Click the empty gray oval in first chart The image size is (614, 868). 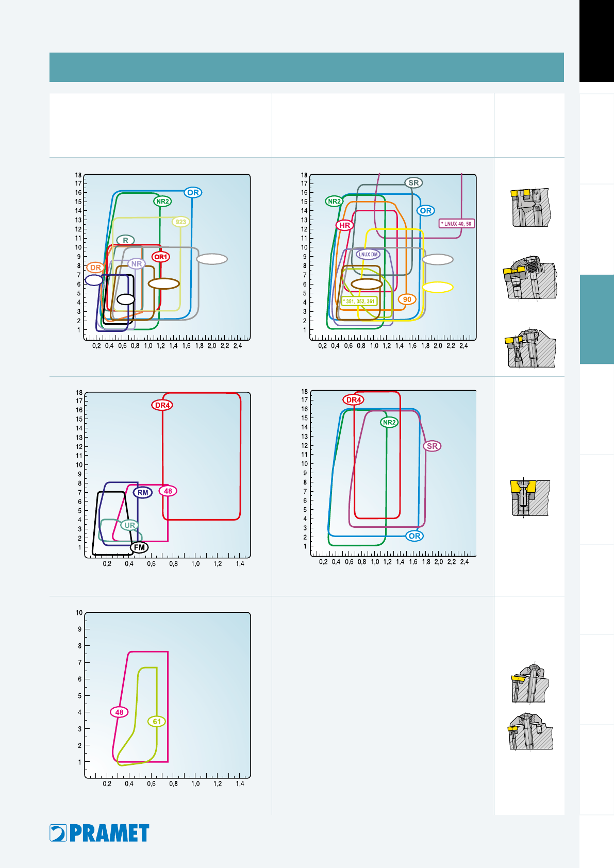coord(212,259)
